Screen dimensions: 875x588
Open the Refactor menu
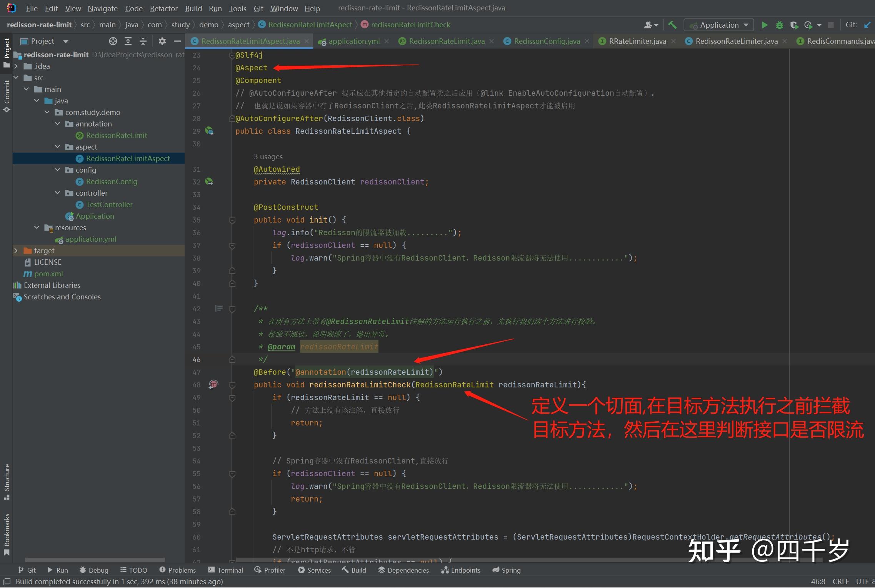click(163, 8)
